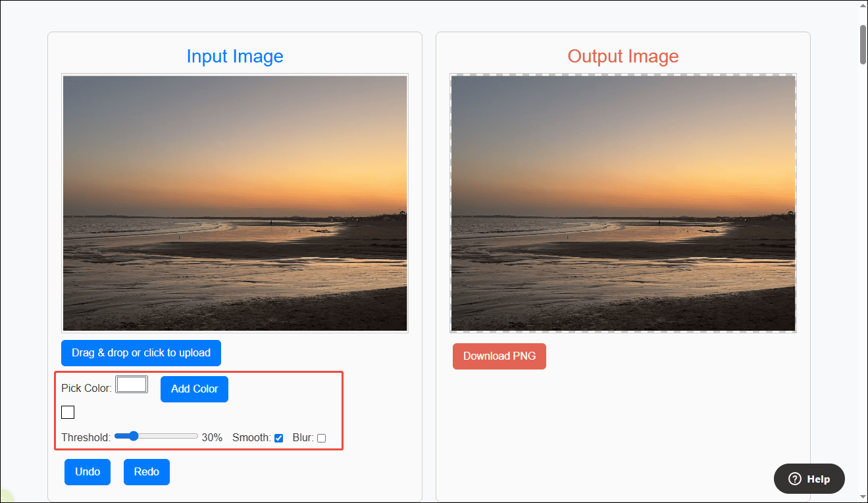Screen dimensions: 868x503
Task: Open the Pick Color picker swatch
Action: [131, 384]
